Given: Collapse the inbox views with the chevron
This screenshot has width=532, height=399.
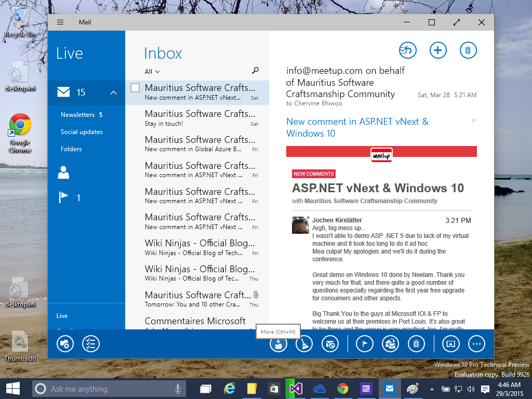Looking at the screenshot, I should pyautogui.click(x=113, y=92).
